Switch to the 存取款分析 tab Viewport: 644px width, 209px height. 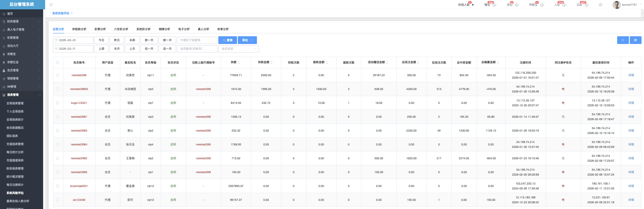(79, 29)
